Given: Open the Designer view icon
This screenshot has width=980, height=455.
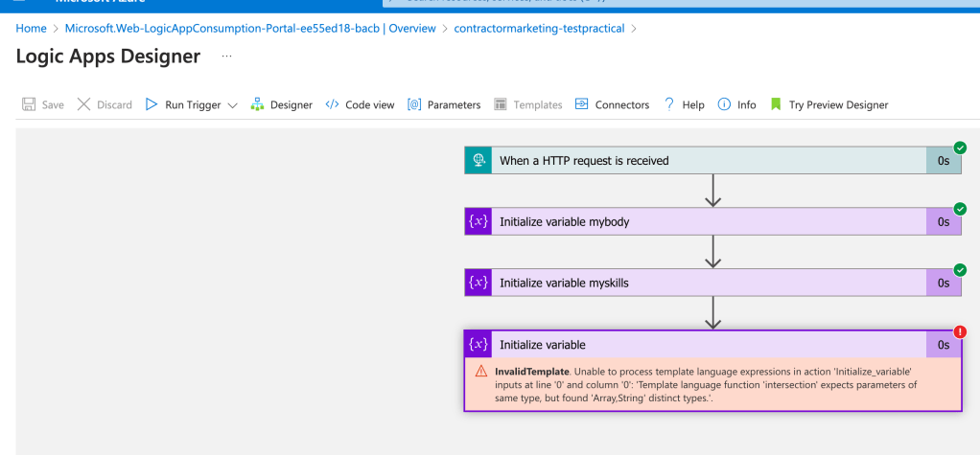Looking at the screenshot, I should pos(257,104).
